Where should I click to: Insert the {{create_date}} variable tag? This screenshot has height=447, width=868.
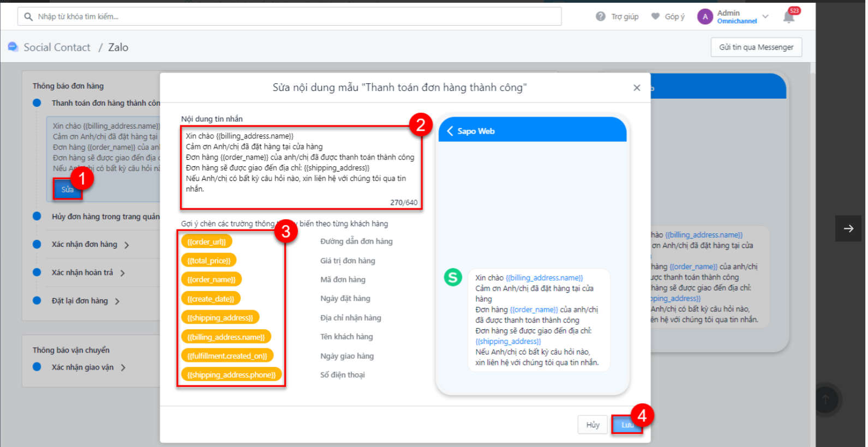click(211, 299)
